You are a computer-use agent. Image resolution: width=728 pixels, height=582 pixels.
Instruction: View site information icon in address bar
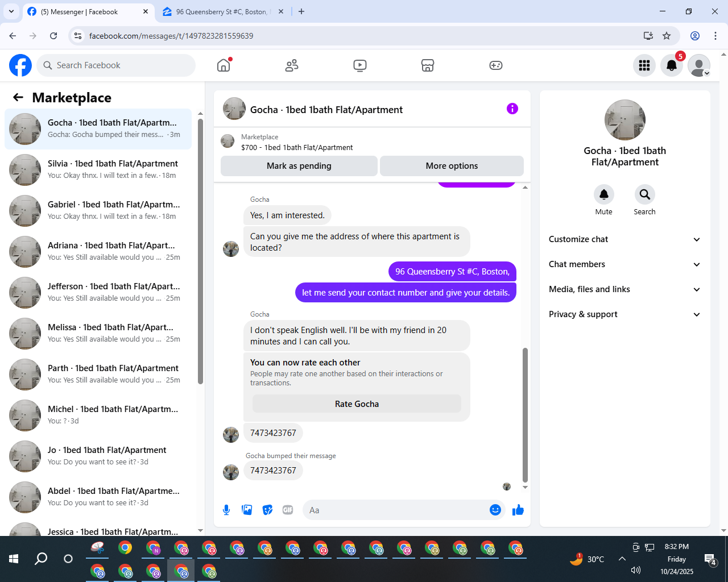pyautogui.click(x=78, y=36)
